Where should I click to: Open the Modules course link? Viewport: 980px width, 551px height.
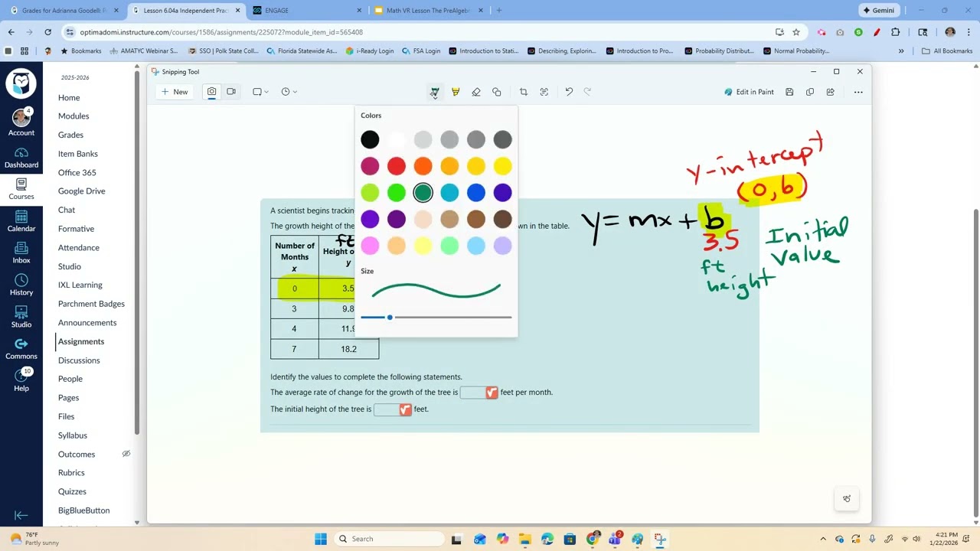pyautogui.click(x=73, y=116)
